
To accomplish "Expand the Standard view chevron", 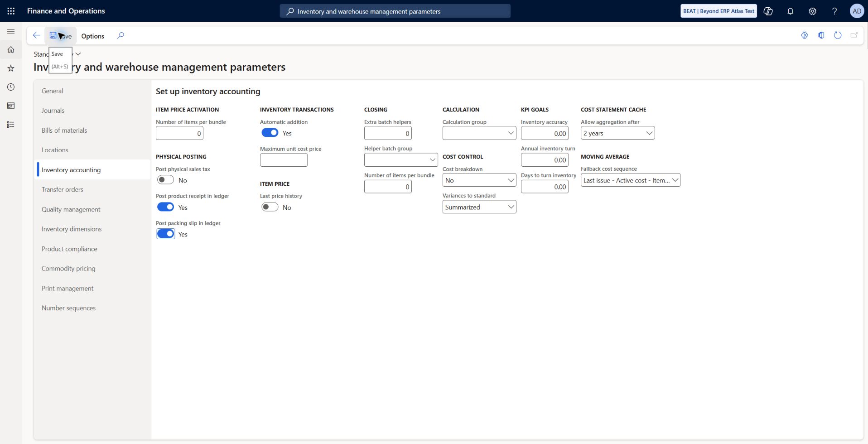I will pos(78,54).
